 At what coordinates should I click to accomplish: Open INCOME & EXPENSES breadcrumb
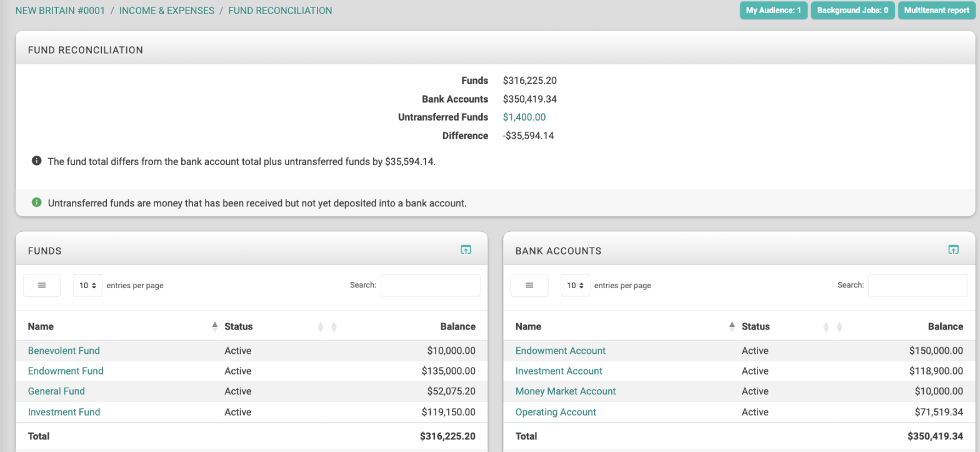pyautogui.click(x=167, y=11)
